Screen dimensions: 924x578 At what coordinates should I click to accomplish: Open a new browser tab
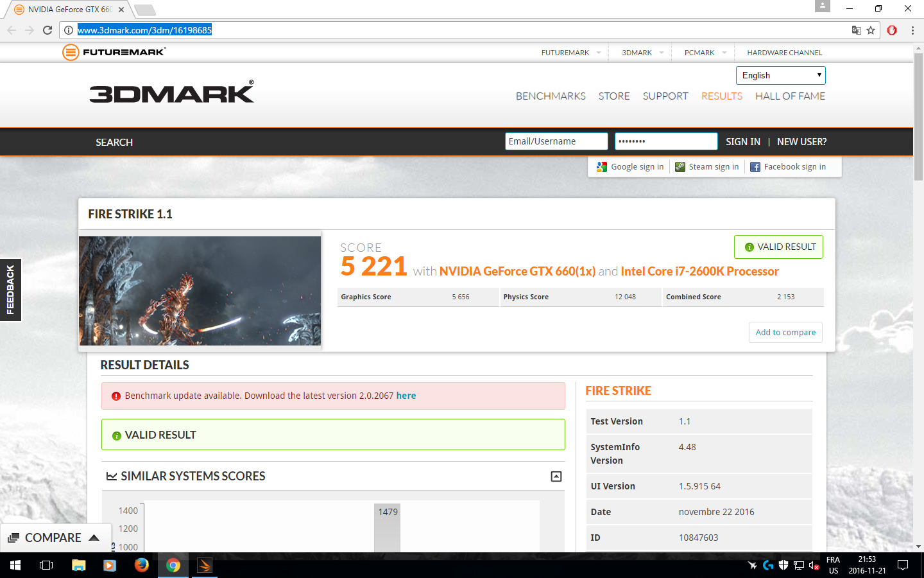(145, 10)
